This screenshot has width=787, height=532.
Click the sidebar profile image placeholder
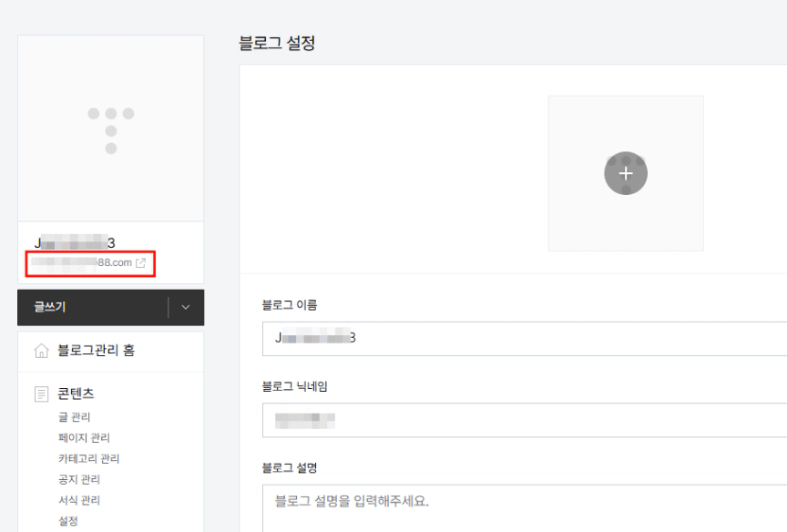click(x=110, y=128)
